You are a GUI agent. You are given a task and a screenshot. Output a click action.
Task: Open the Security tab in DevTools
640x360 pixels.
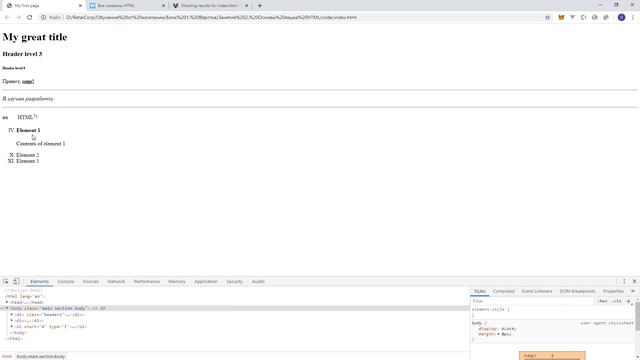point(235,282)
